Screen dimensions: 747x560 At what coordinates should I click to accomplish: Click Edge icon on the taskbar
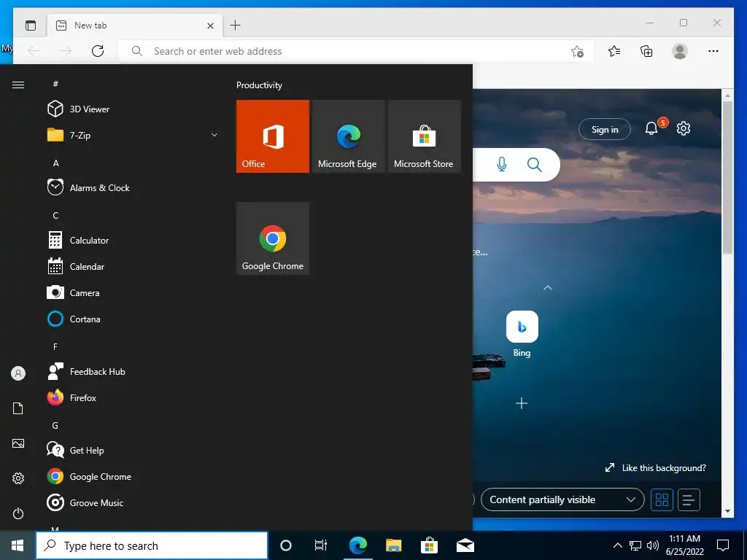[x=357, y=545]
